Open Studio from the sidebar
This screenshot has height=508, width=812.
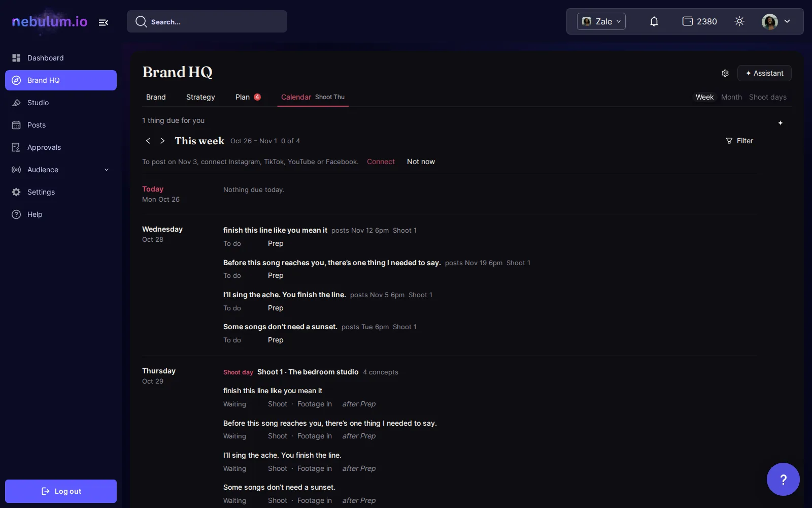(x=61, y=103)
